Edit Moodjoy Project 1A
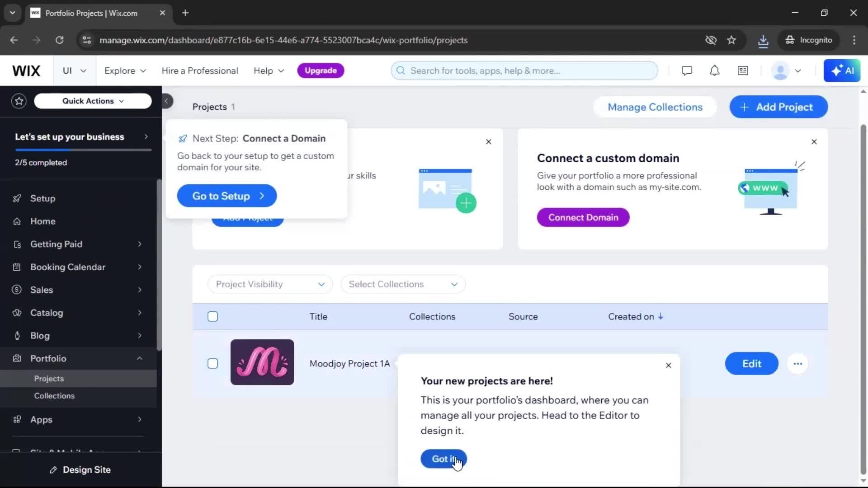868x488 pixels. click(751, 364)
